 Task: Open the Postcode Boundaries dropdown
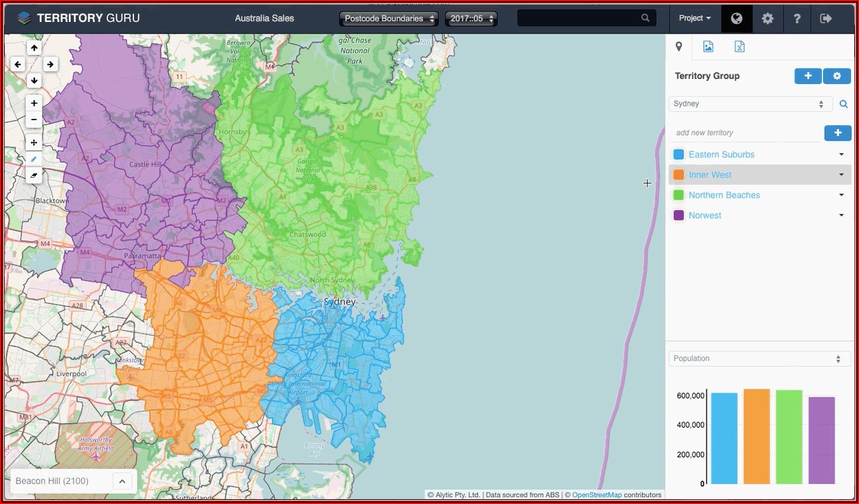[x=389, y=19]
